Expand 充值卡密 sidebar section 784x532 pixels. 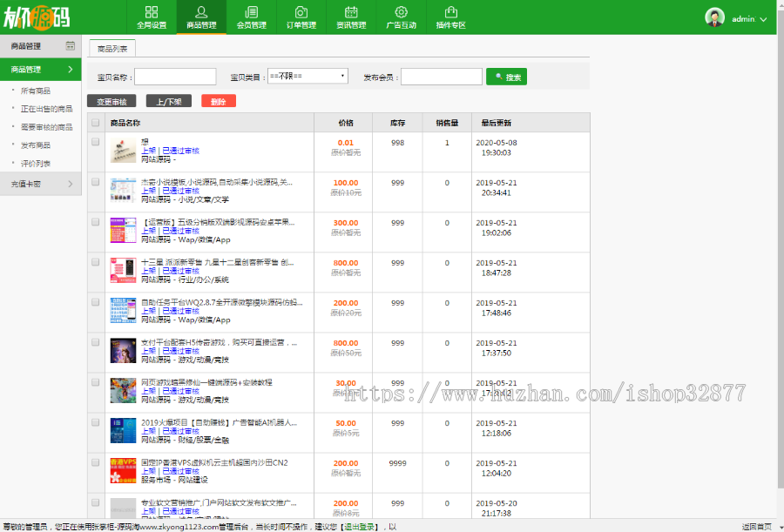click(x=40, y=184)
